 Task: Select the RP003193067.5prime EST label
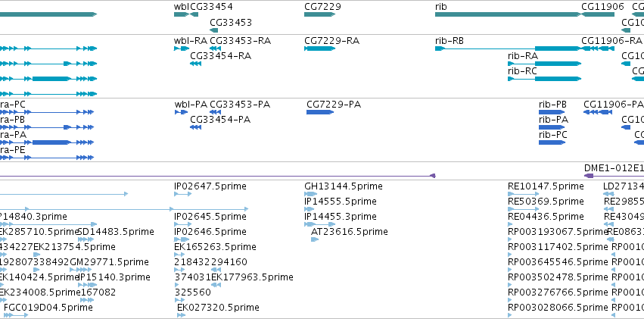[555, 231]
